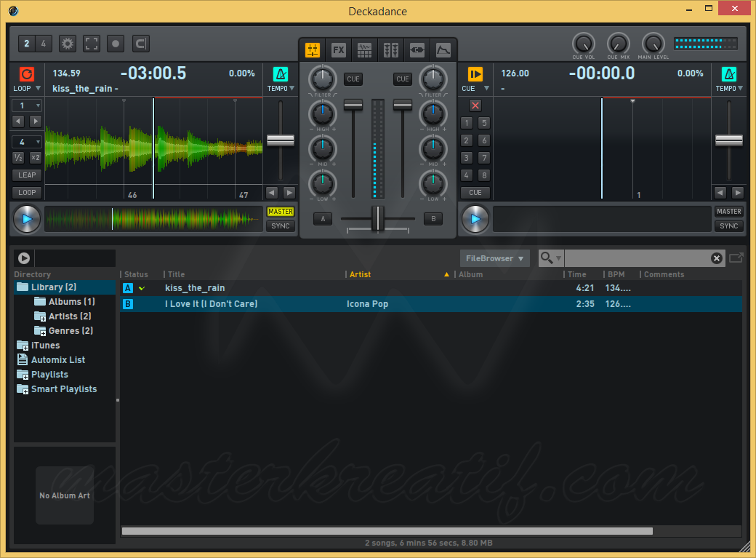The width and height of the screenshot is (756, 558).
Task: Toggle the fullscreen icon in top toolbar
Action: tap(92, 44)
